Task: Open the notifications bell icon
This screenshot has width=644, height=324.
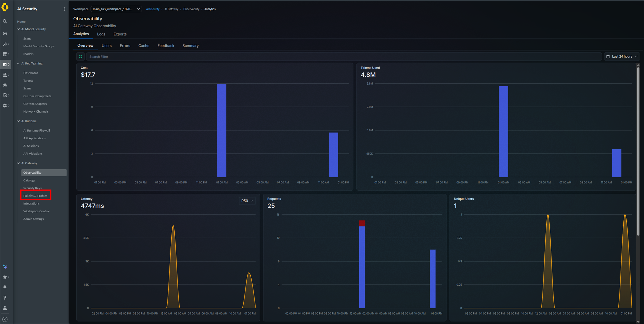Action: [x=5, y=287]
